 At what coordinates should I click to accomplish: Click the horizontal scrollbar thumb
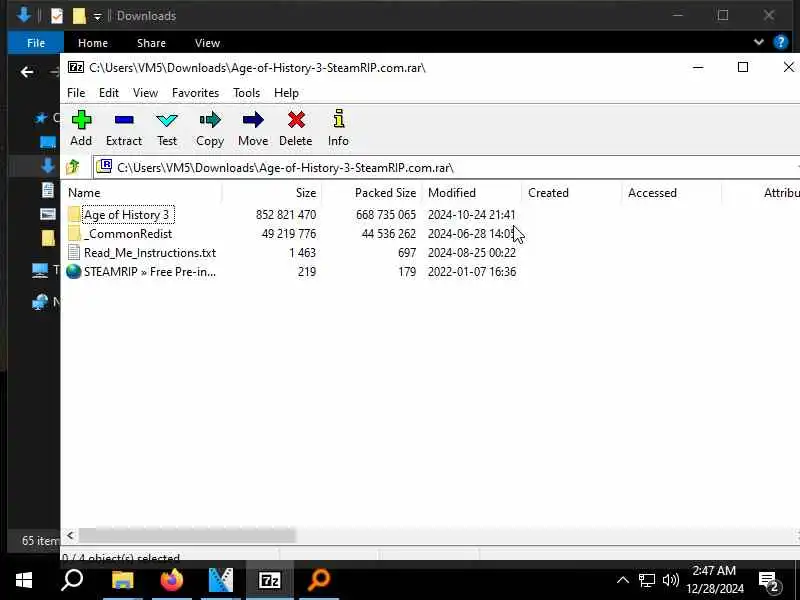[x=187, y=535]
